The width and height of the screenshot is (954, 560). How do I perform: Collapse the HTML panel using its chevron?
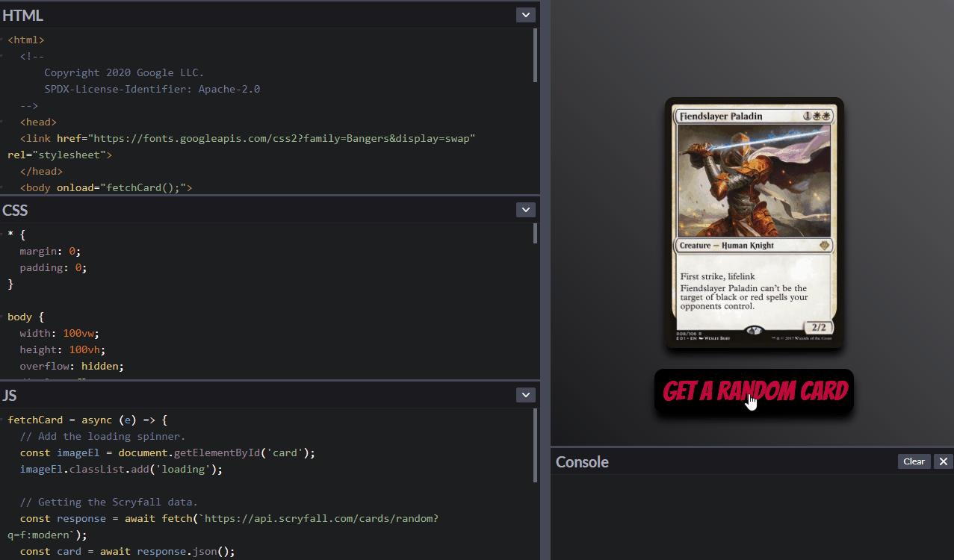click(525, 14)
